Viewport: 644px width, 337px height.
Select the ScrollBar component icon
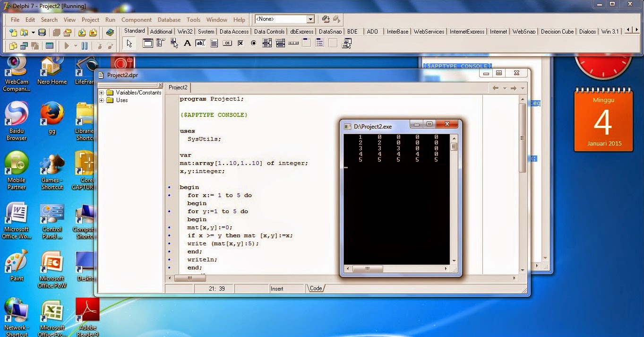[x=293, y=43]
